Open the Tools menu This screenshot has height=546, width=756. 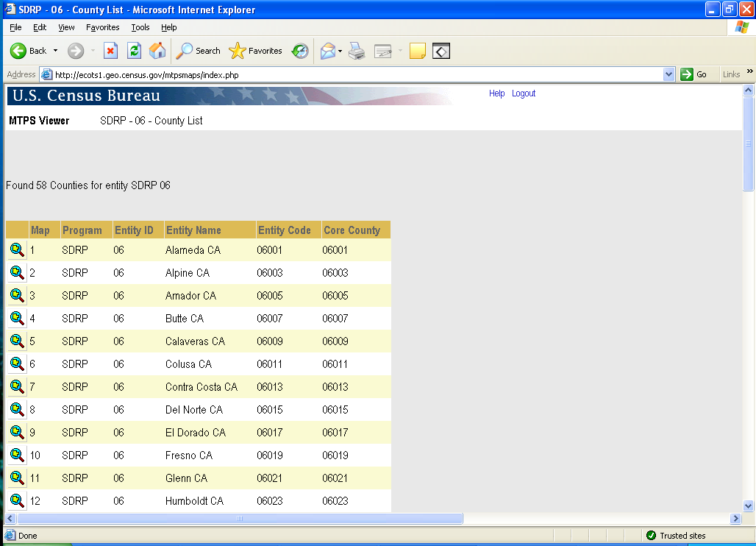point(140,27)
